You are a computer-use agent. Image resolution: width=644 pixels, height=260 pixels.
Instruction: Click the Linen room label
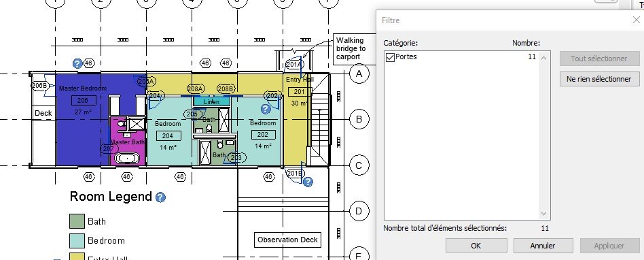(211, 101)
